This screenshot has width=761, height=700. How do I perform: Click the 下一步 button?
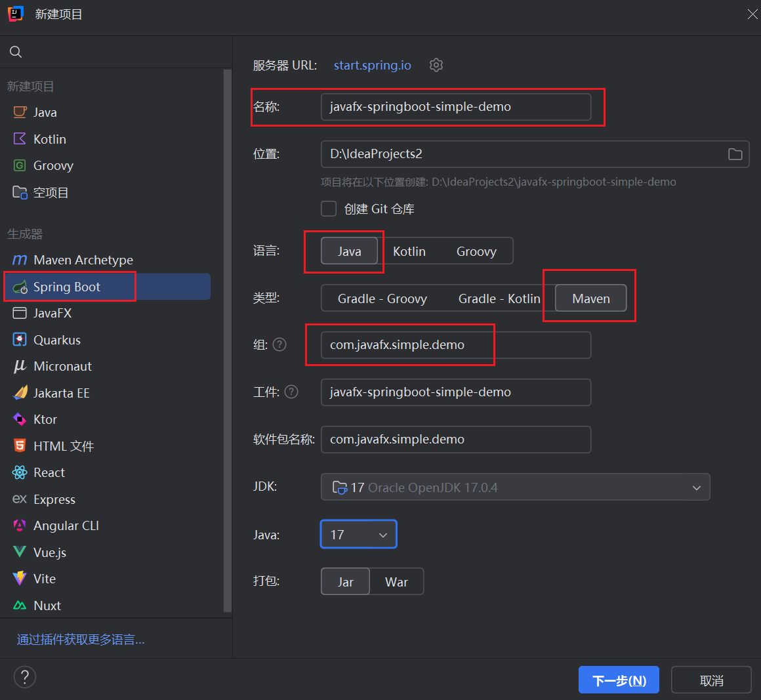point(618,680)
